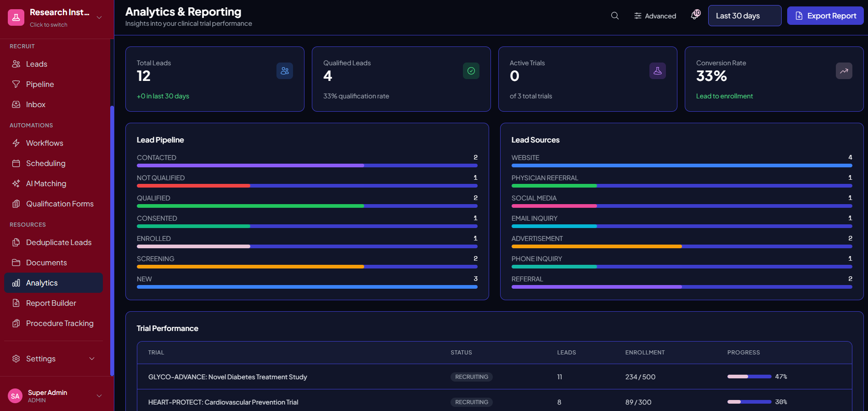Click the 89 / 300 enrollment value
The image size is (868, 411).
(638, 402)
